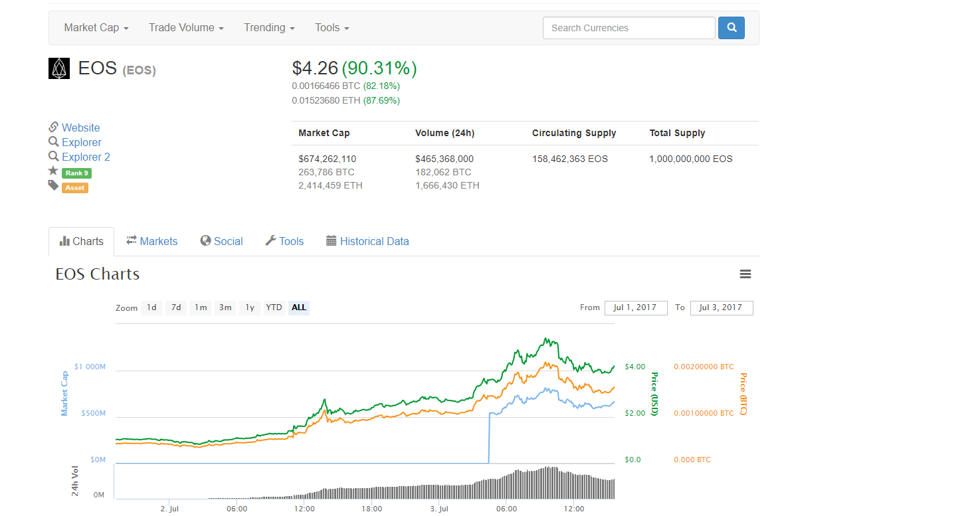980x516 pixels.
Task: Click the tag icon beside Asset
Action: tap(54, 186)
